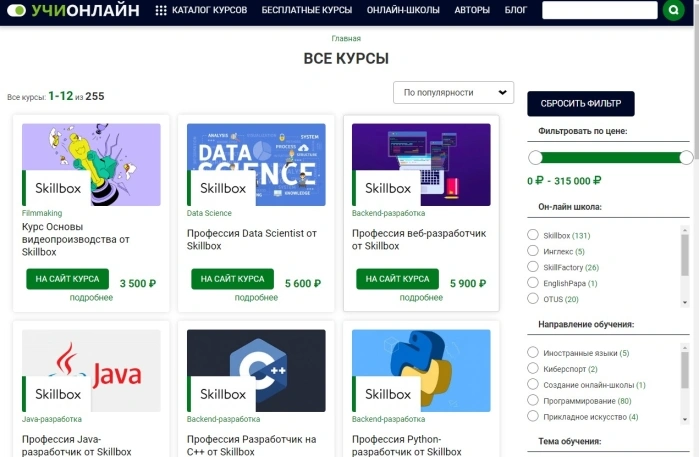Open the Data Science course thumbnail
The image size is (699, 457).
(256, 165)
